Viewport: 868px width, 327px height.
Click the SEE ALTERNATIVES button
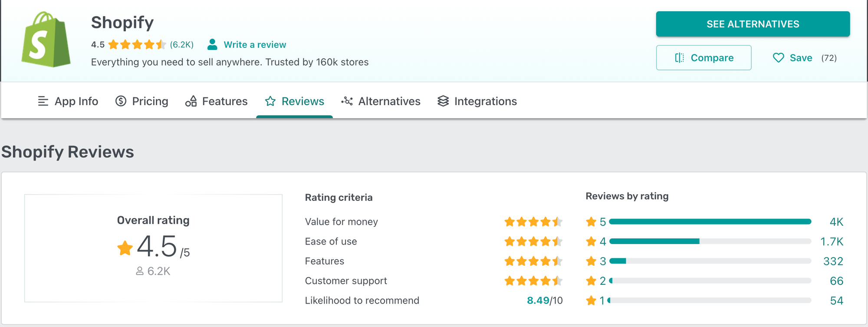click(753, 24)
